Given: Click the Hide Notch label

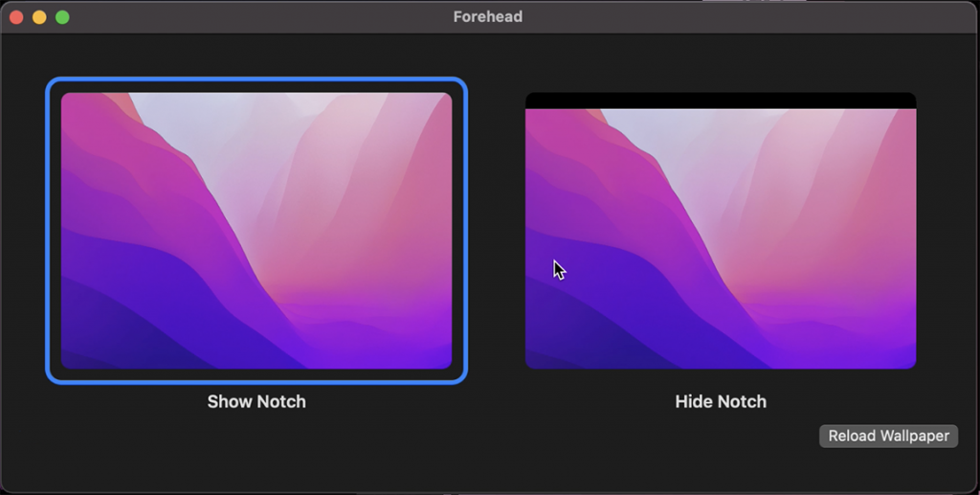Looking at the screenshot, I should pos(721,401).
